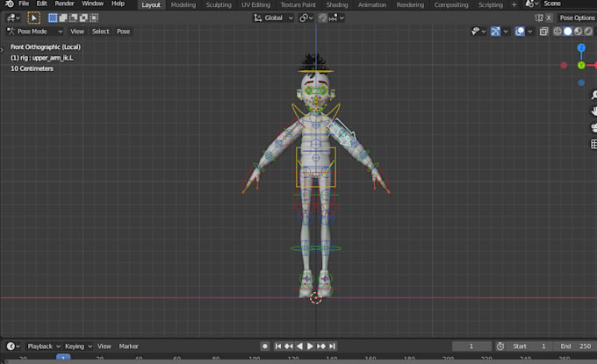
Task: Open the Playback popover
Action: click(43, 346)
